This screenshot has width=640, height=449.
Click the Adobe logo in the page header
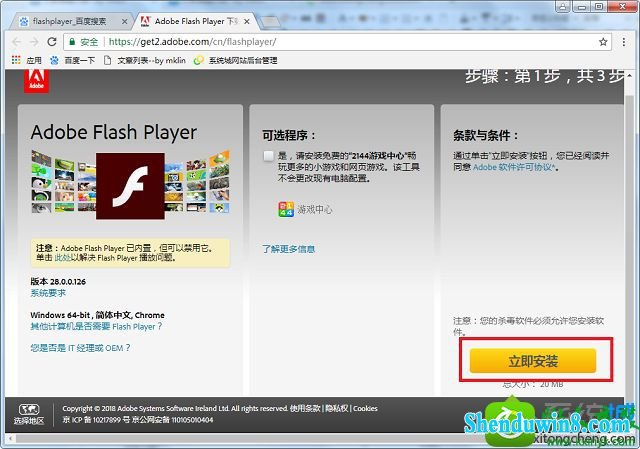point(36,81)
